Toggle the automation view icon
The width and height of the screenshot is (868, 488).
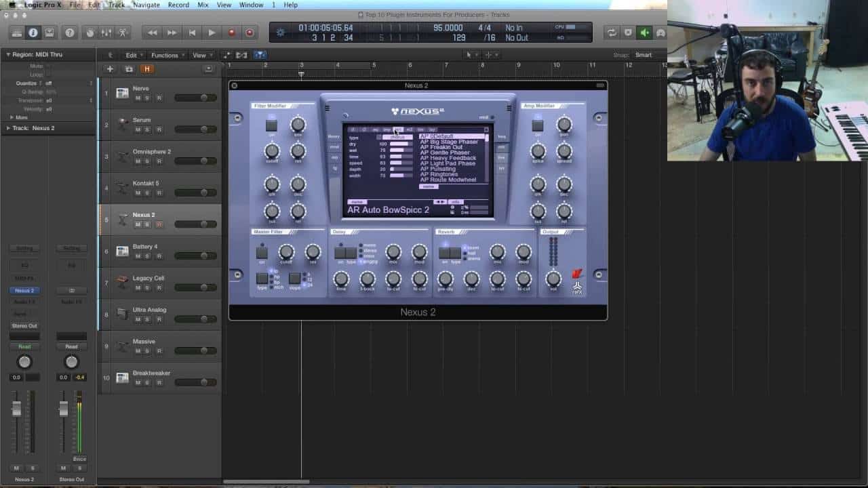[x=227, y=55]
